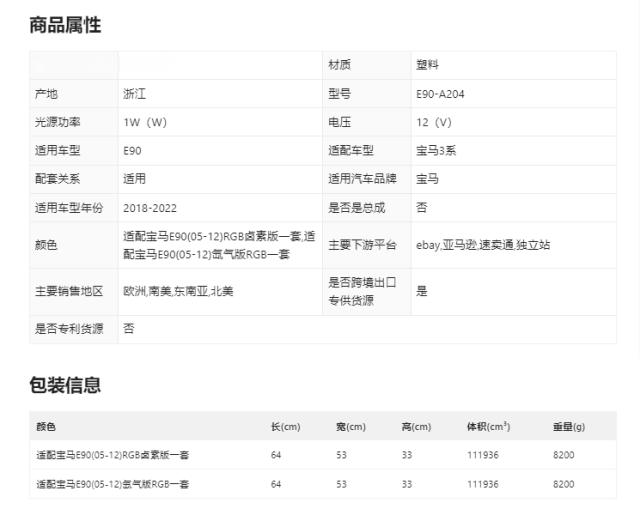Click the 是否跨境出口专供货源 label
The width and height of the screenshot is (640, 521).
pyautogui.click(x=362, y=291)
